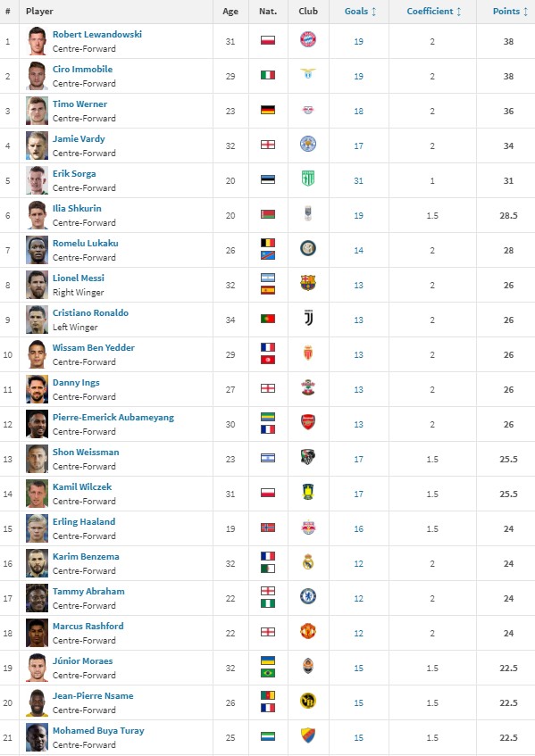Click Romelu Lukaku's 14 goals link

tap(358, 250)
